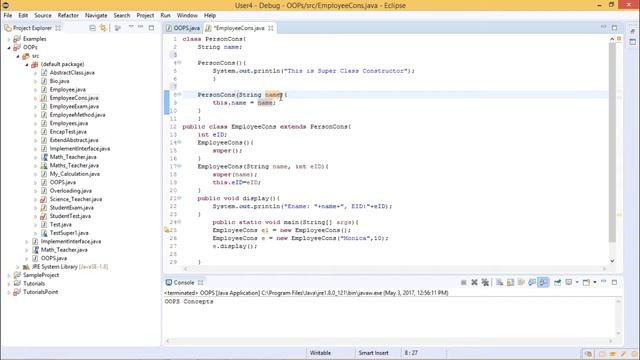The width and height of the screenshot is (640, 360).
Task: Select AbstractClass.java in the tree
Action: tap(72, 73)
